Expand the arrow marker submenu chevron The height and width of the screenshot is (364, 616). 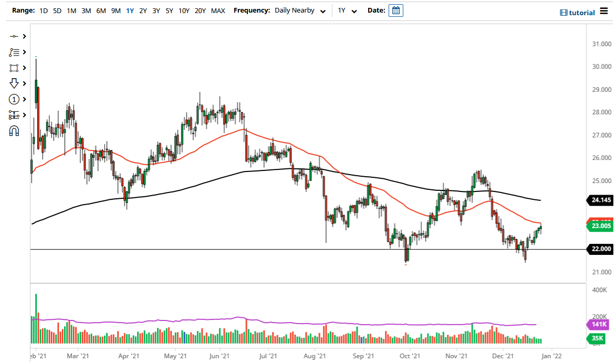[24, 83]
